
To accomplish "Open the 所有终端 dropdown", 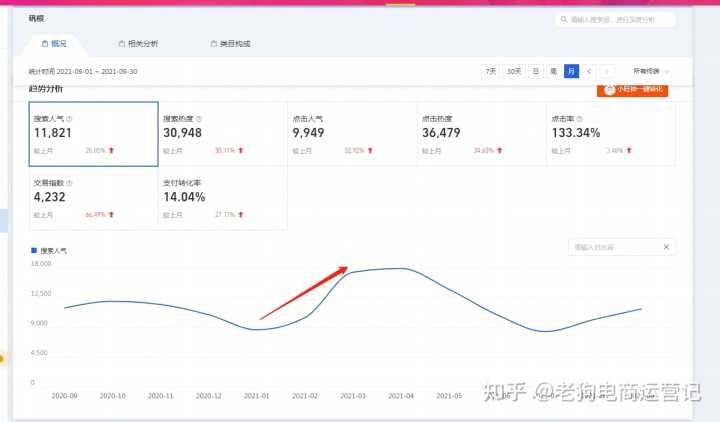I will pyautogui.click(x=651, y=71).
